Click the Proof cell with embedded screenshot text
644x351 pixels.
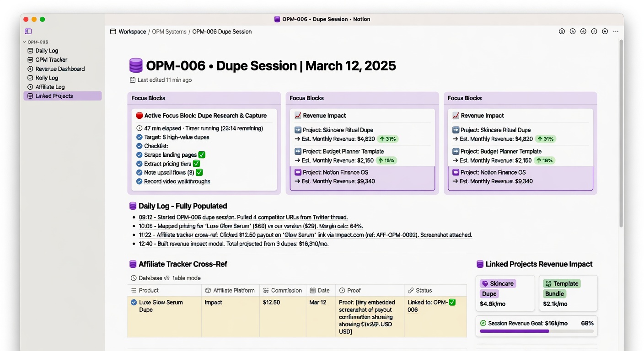pos(370,317)
